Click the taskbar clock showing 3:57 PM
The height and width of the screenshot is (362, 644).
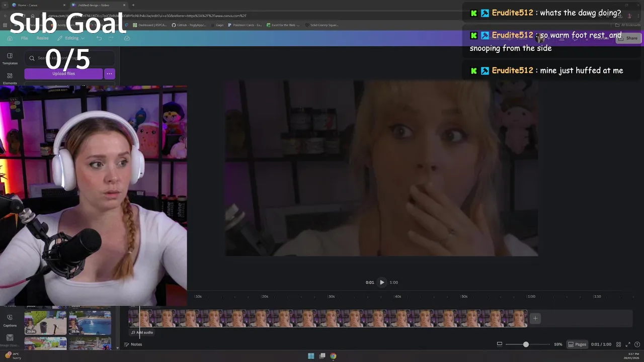[x=630, y=356]
